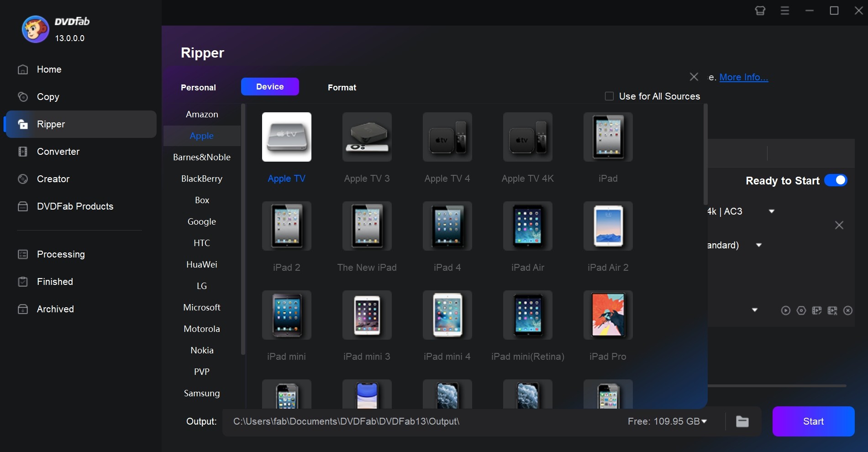Switch to the Format tab
Viewport: 868px width, 452px height.
pyautogui.click(x=342, y=87)
